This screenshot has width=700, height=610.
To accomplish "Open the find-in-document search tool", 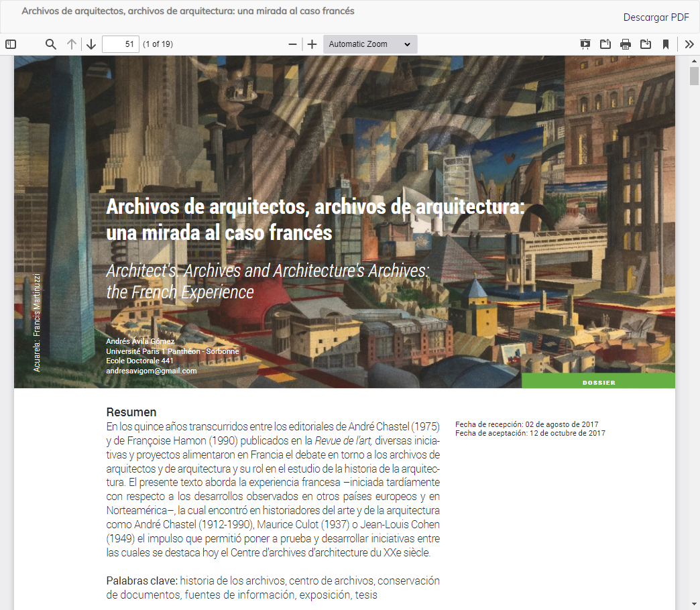I will (x=51, y=44).
